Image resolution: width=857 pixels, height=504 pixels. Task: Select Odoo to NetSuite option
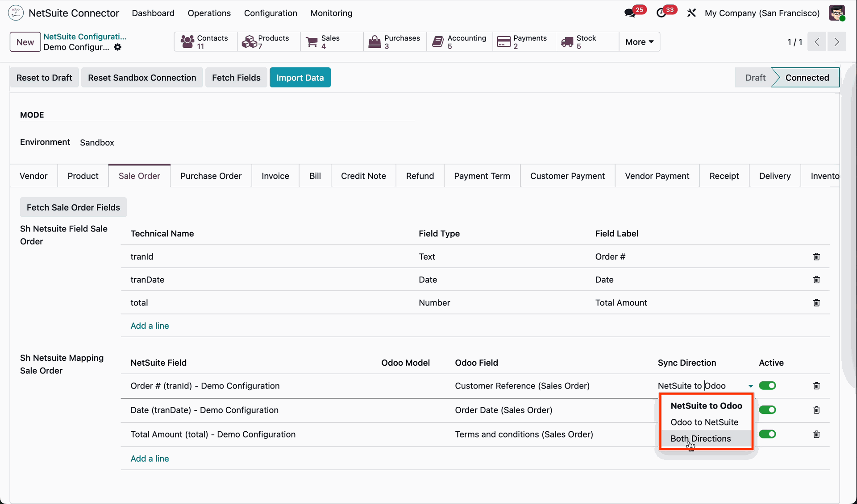coord(706,422)
